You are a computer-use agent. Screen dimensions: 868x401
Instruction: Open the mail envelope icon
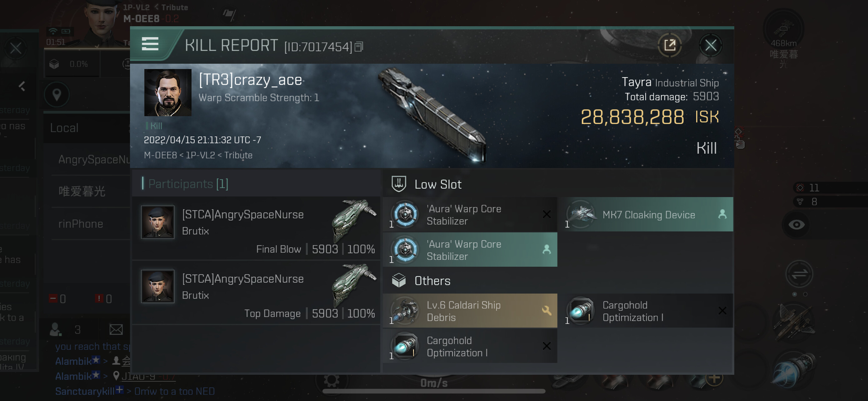pyautogui.click(x=116, y=329)
